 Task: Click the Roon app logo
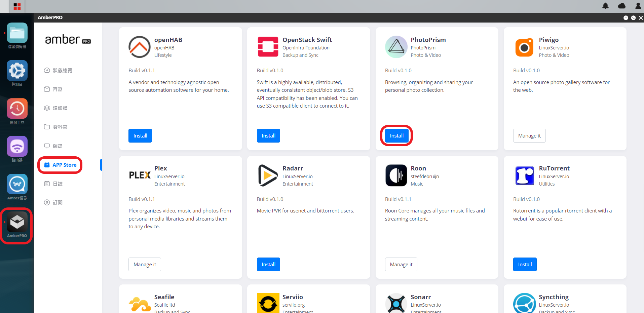tap(396, 175)
